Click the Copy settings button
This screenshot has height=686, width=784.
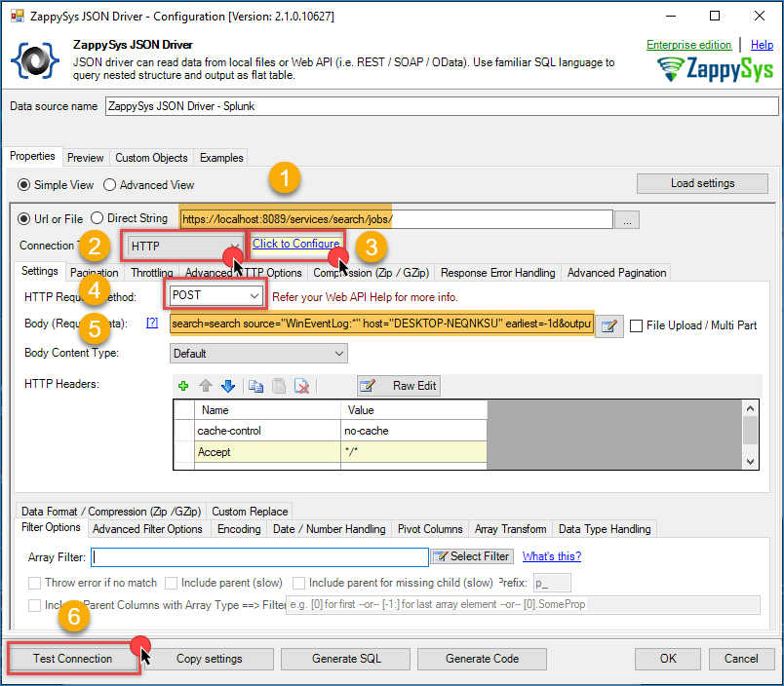[209, 659]
